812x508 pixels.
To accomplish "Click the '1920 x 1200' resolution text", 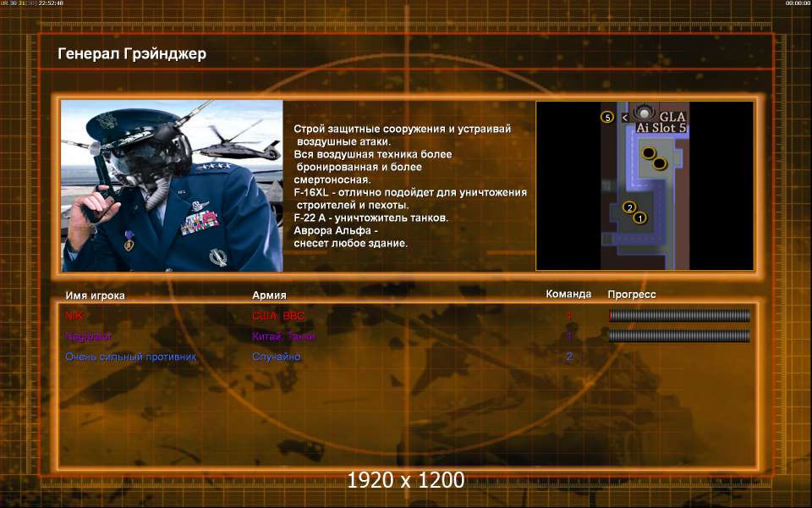I will point(405,480).
